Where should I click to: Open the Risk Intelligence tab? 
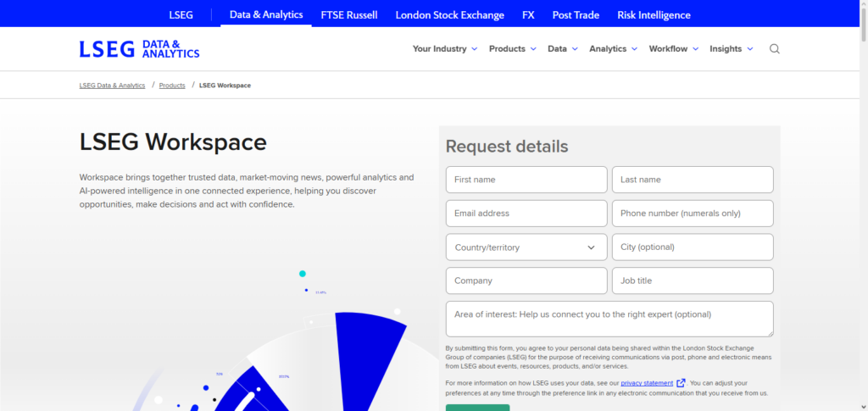654,15
